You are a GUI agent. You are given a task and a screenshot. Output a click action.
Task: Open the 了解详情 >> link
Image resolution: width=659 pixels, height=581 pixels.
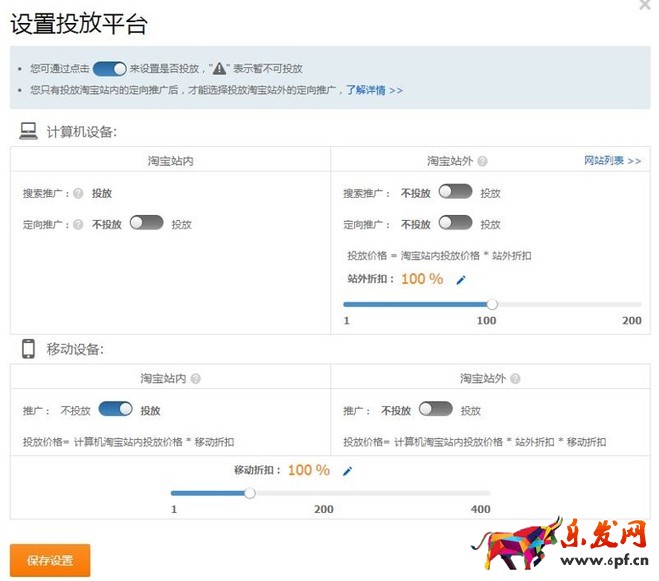coord(374,90)
